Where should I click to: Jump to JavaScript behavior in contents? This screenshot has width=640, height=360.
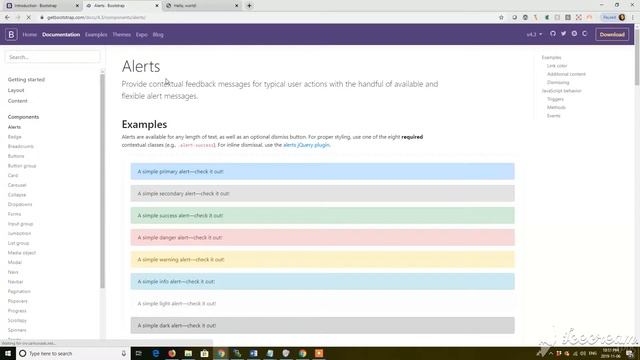tap(561, 91)
